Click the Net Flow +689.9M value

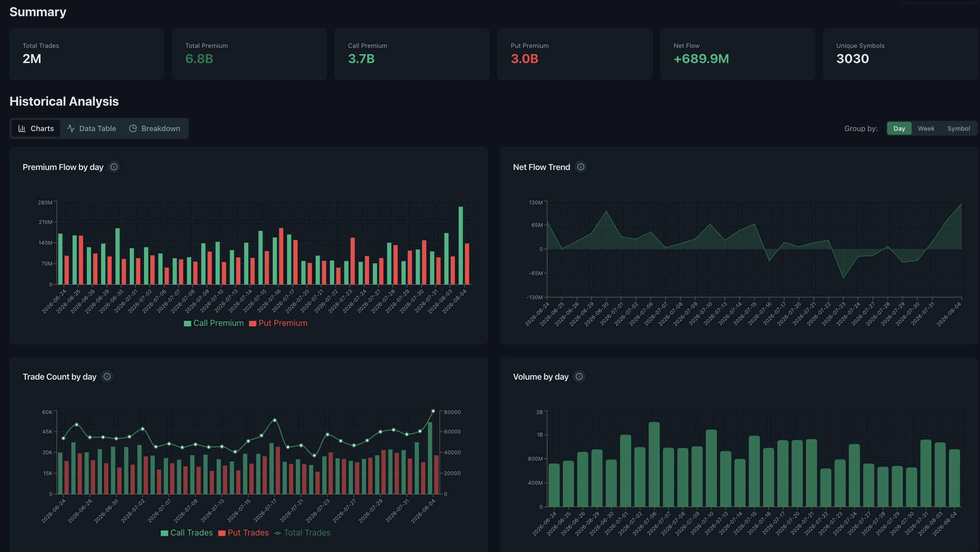701,58
